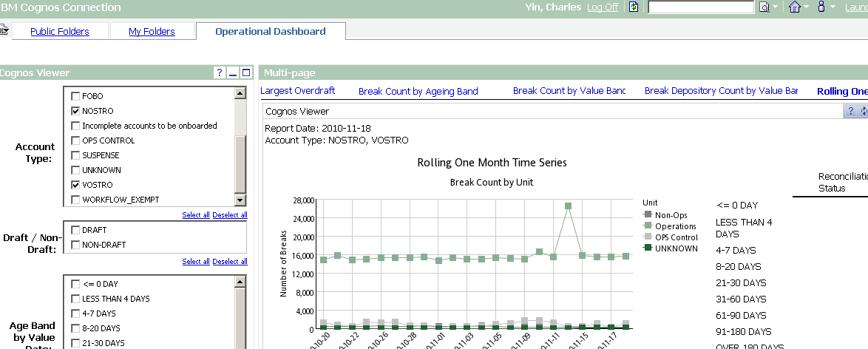Minimize the left Cognos Viewer portlet
This screenshot has width=868, height=349.
(x=233, y=72)
